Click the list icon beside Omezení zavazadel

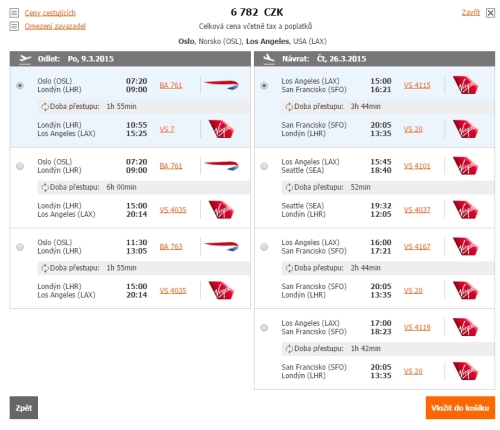(14, 26)
